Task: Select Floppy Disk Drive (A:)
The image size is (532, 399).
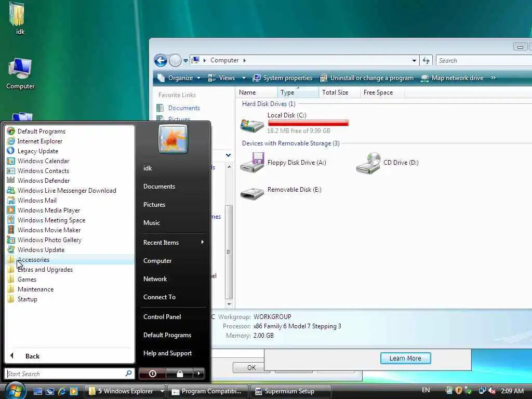Action: 283,163
